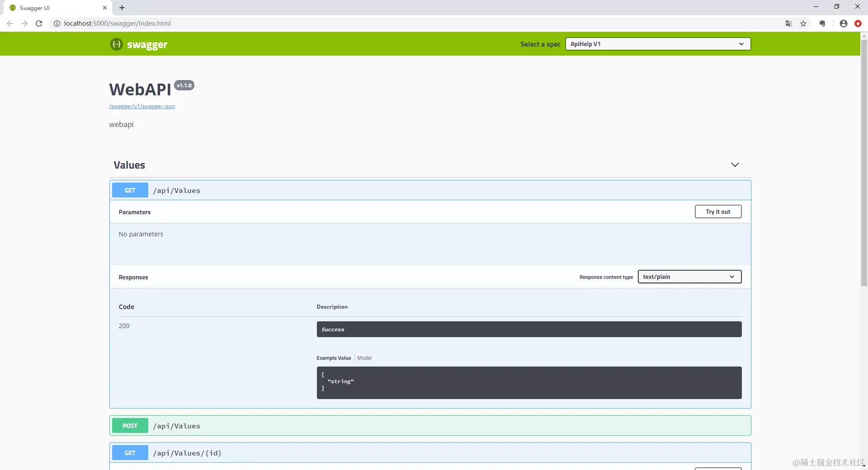The image size is (868, 470).
Task: Click the Swagger logo icon
Action: pos(117,44)
